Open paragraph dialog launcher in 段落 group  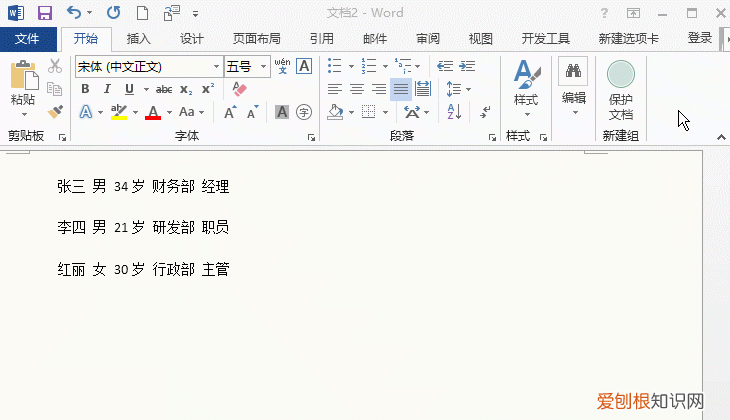[492, 137]
